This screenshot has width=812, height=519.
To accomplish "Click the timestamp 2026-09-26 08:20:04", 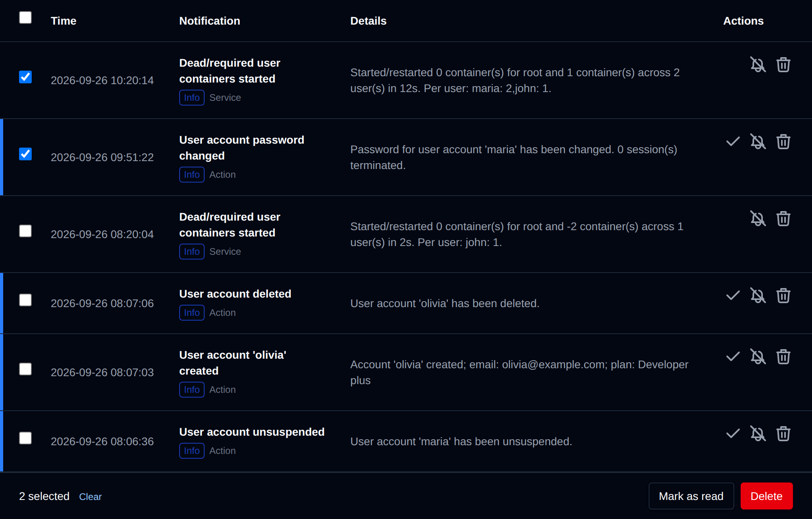I will (x=102, y=234).
